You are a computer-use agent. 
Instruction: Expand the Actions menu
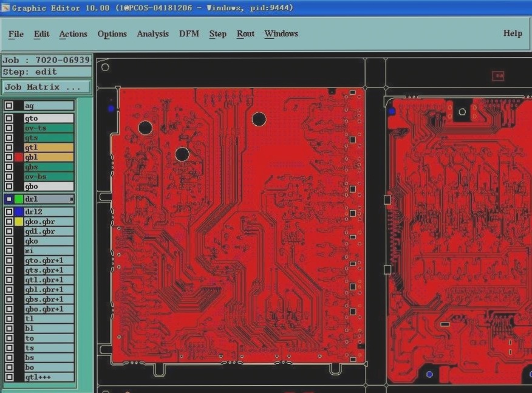73,34
